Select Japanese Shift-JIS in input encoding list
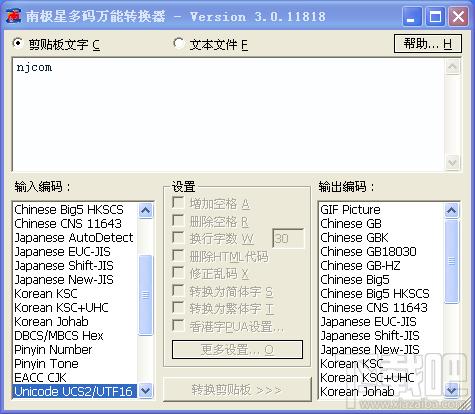 pos(75,266)
